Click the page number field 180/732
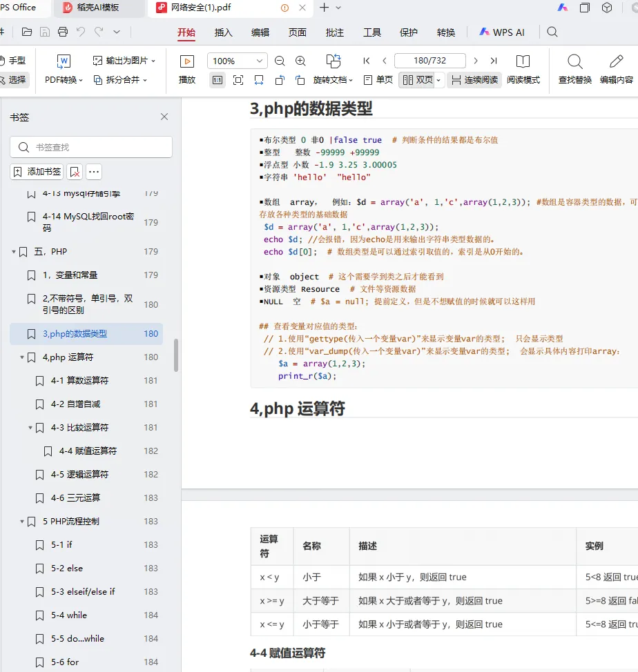The width and height of the screenshot is (638, 672). click(x=429, y=61)
